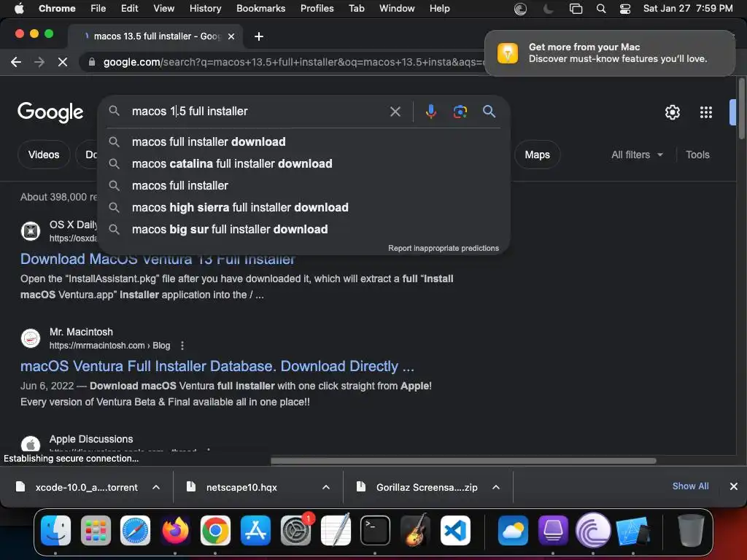Open options menu for Mr. Macintosh result
The height and width of the screenshot is (560, 747).
tap(182, 346)
